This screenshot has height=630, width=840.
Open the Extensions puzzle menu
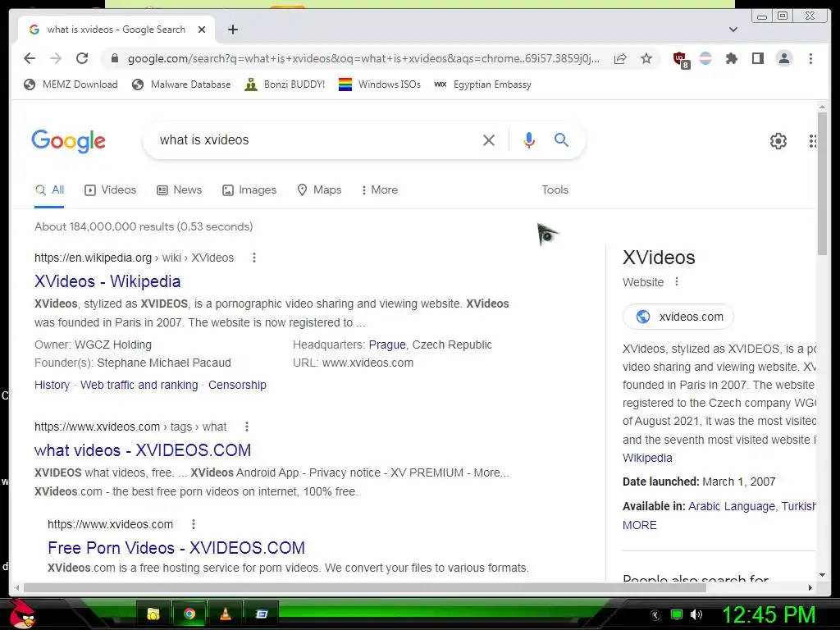[731, 58]
